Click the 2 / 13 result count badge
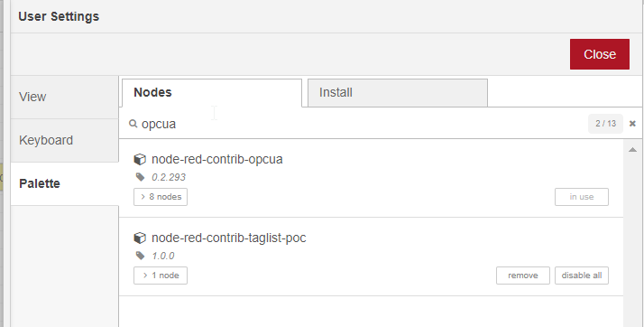The image size is (644, 327). point(606,124)
